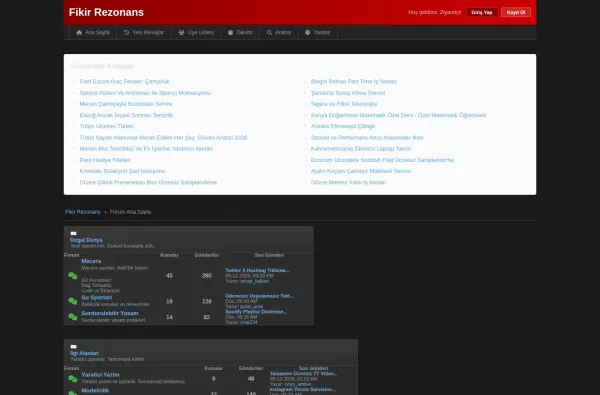
Task: Click the green chat icon beside Su Sporları
Action: (73, 301)
